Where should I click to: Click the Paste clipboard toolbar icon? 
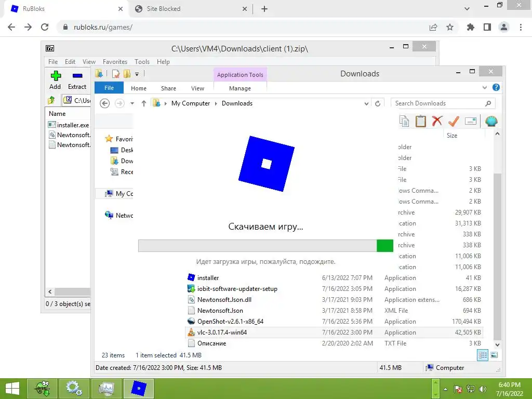click(x=421, y=121)
